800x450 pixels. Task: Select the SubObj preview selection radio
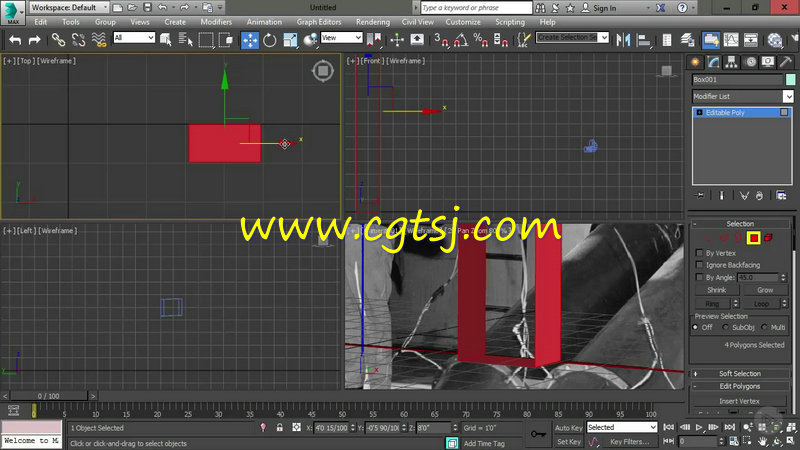point(726,327)
